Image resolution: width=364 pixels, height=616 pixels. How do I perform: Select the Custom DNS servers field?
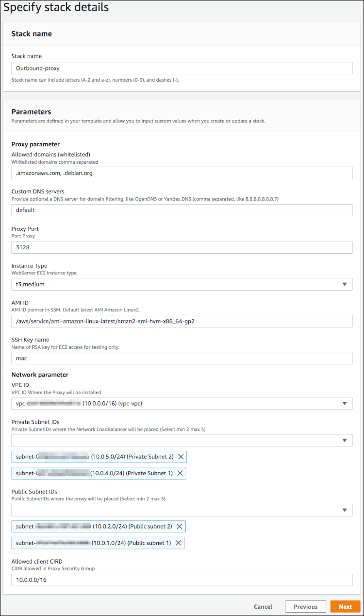click(182, 210)
